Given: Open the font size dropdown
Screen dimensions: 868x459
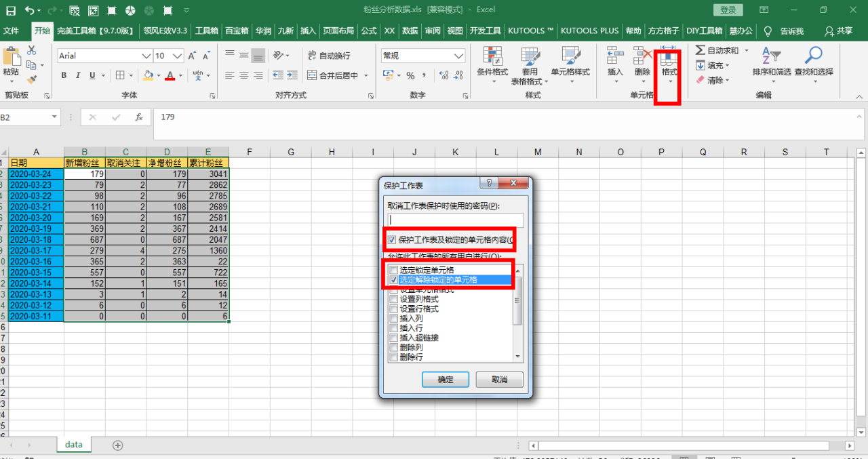Looking at the screenshot, I should 178,56.
